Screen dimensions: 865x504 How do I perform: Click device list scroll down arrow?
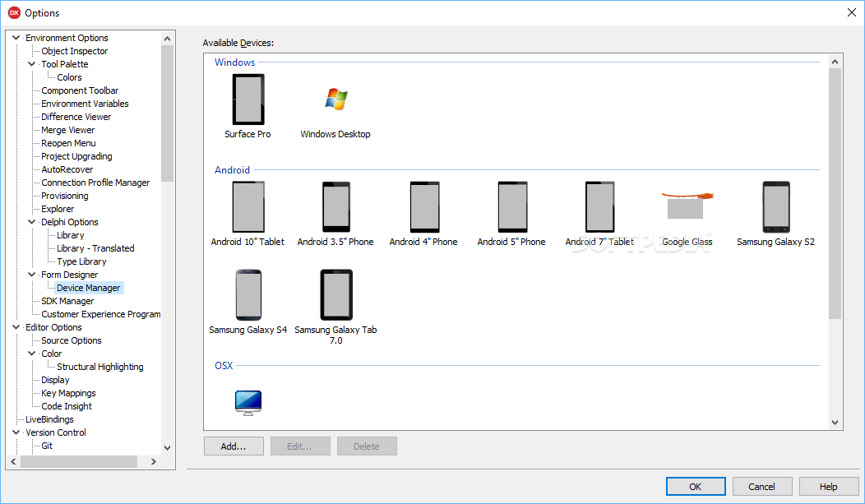pyautogui.click(x=835, y=423)
